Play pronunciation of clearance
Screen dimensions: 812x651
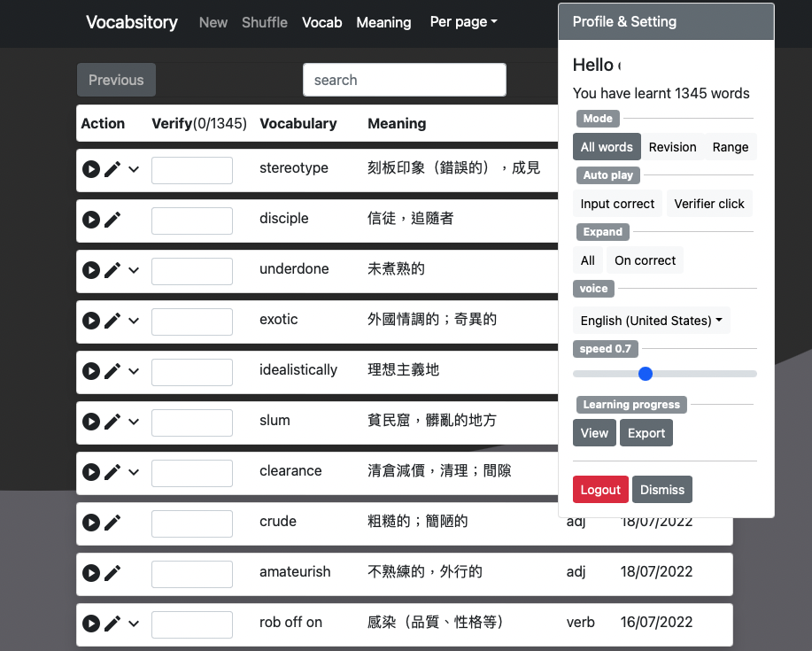90,472
